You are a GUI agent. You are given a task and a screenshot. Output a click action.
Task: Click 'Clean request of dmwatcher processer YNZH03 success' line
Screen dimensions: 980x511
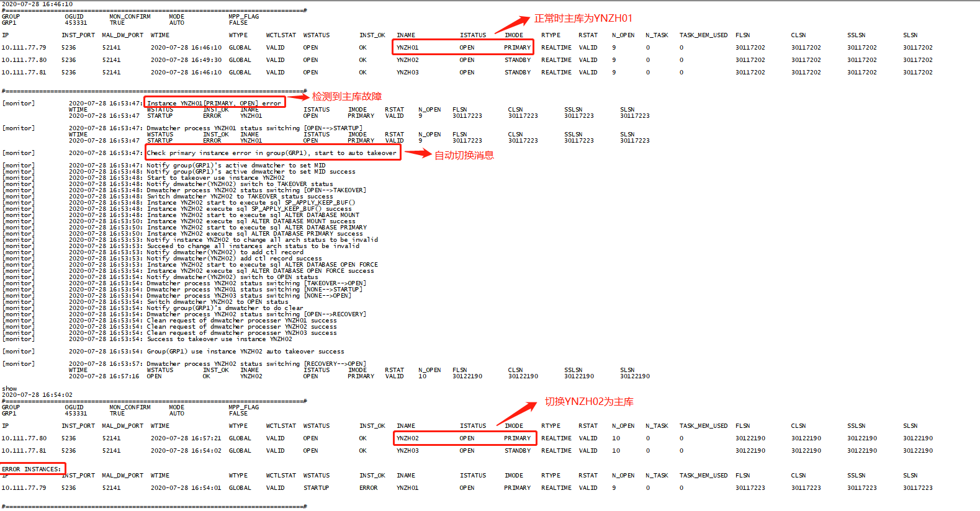click(241, 333)
